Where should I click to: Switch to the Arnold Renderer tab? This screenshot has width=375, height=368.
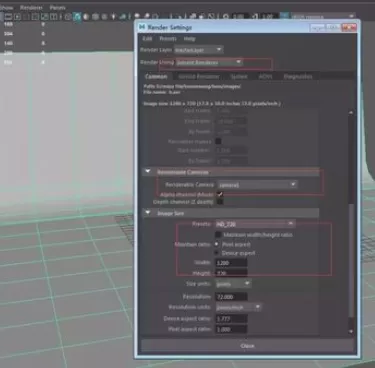click(x=199, y=76)
